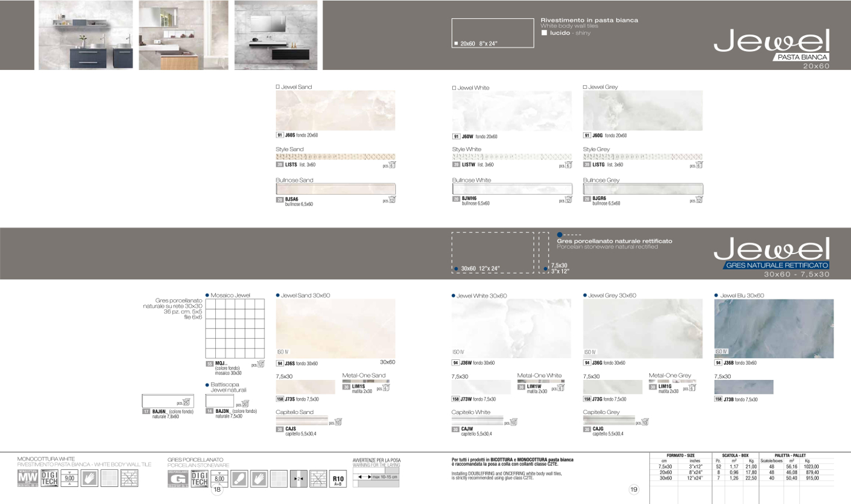Image resolution: width=851 pixels, height=504 pixels.
Task: Click the pcs box icon beside Capitello White
Action: 514,422
